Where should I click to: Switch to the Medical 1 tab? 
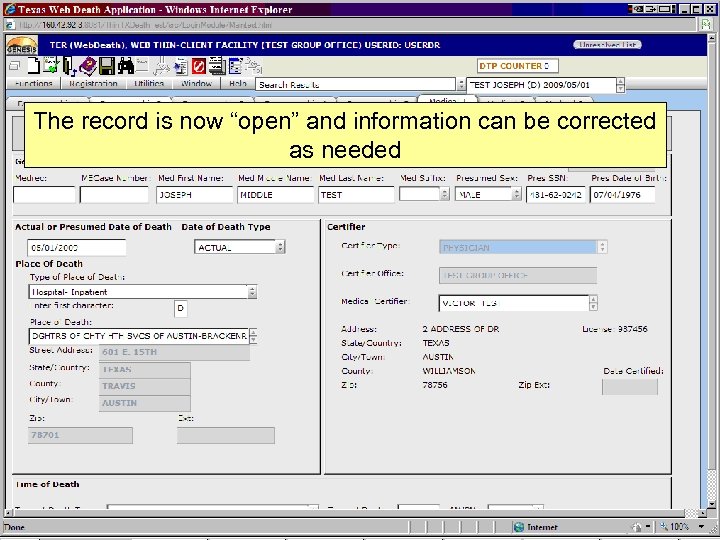[447, 100]
